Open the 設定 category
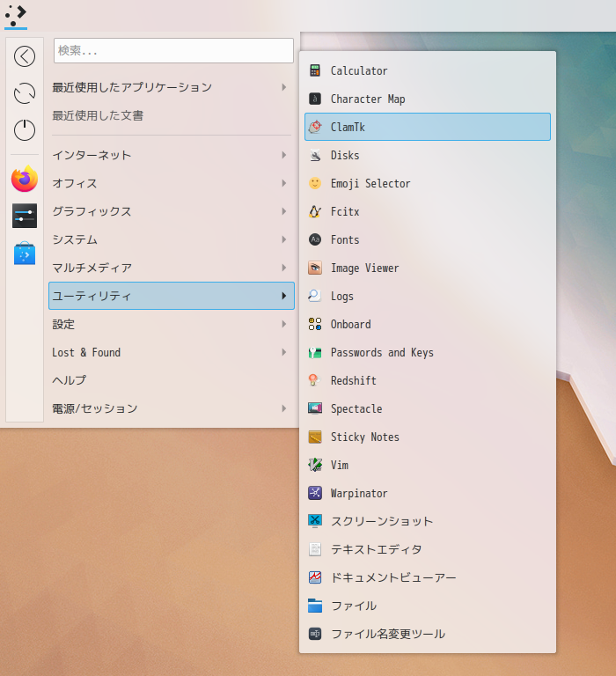 (x=172, y=324)
